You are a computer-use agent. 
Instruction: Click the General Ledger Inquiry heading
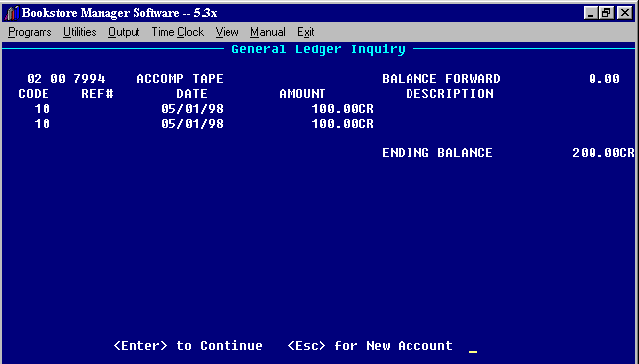(319, 49)
